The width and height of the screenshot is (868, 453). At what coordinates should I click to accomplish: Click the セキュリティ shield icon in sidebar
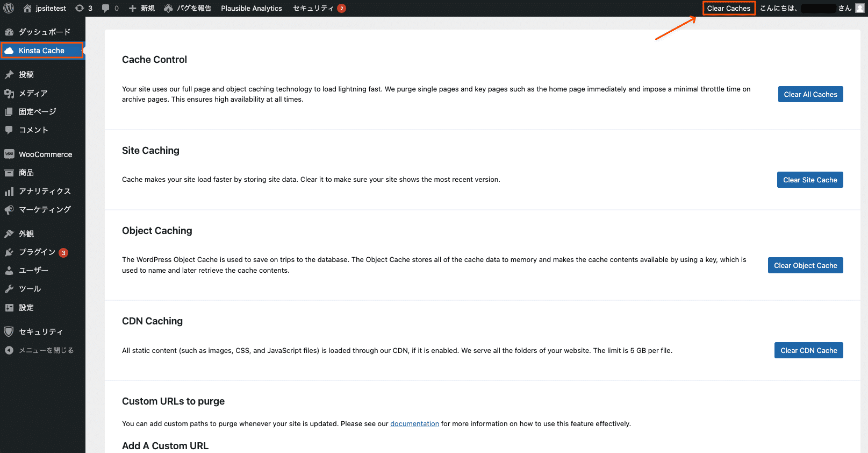tap(9, 331)
